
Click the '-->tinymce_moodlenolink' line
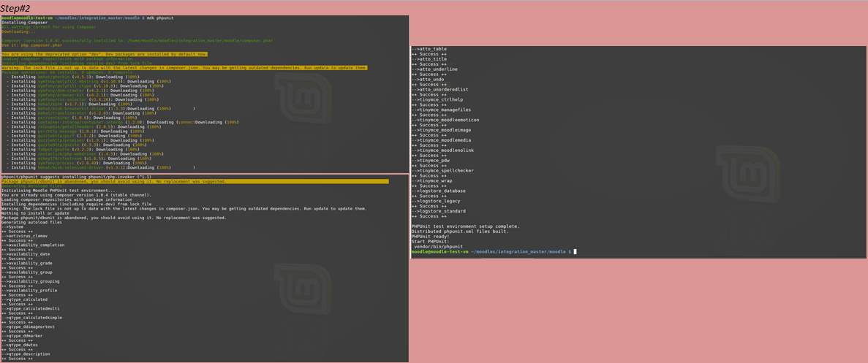[443, 150]
